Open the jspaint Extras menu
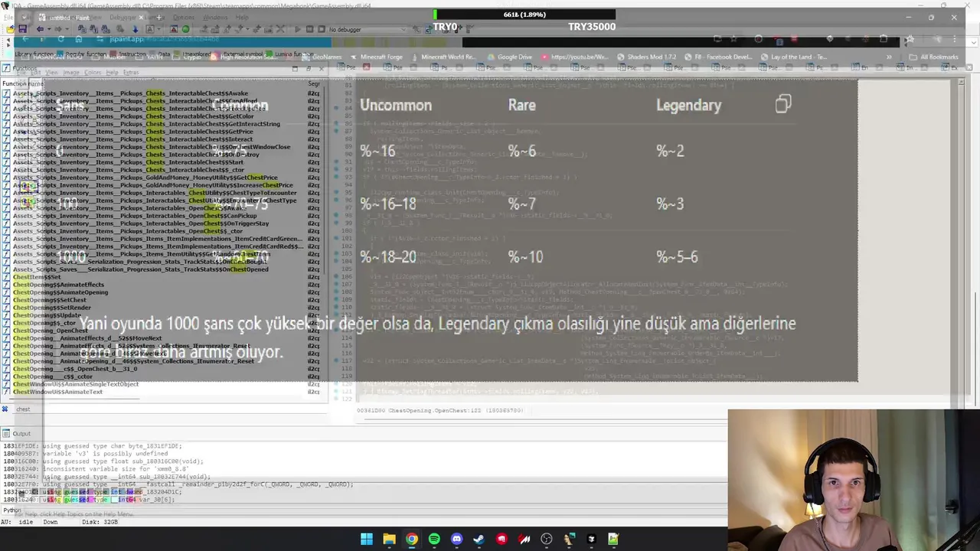Screen dimensions: 980x551 coord(131,72)
